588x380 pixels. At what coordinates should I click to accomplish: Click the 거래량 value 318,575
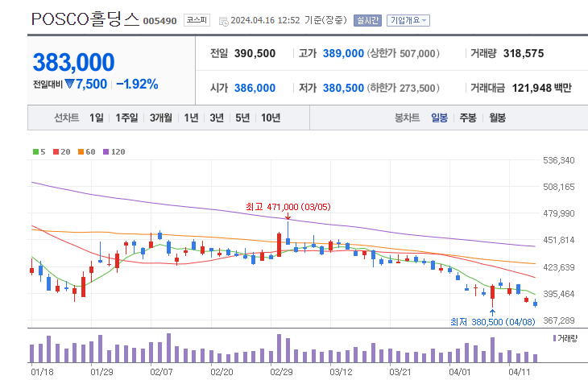click(x=524, y=54)
